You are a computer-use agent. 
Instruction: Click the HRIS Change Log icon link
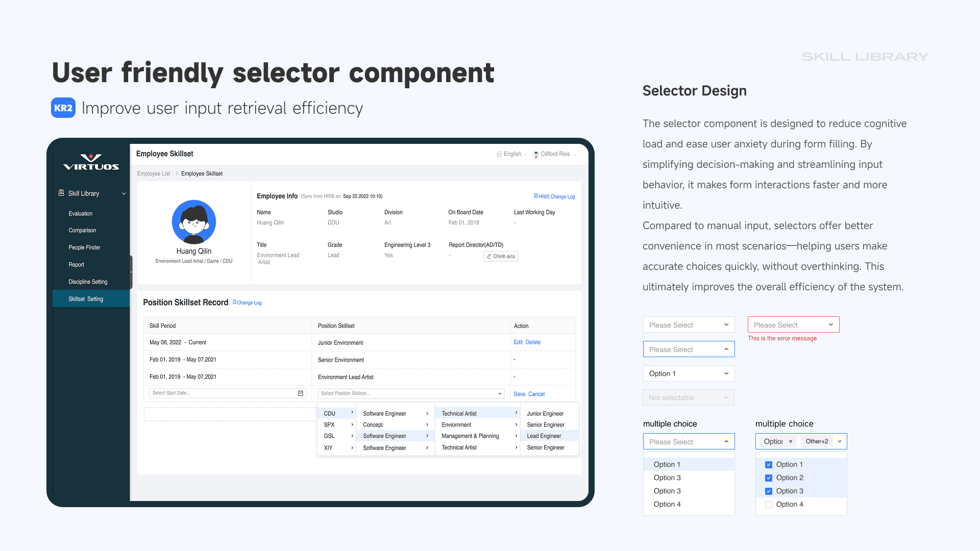(x=536, y=196)
